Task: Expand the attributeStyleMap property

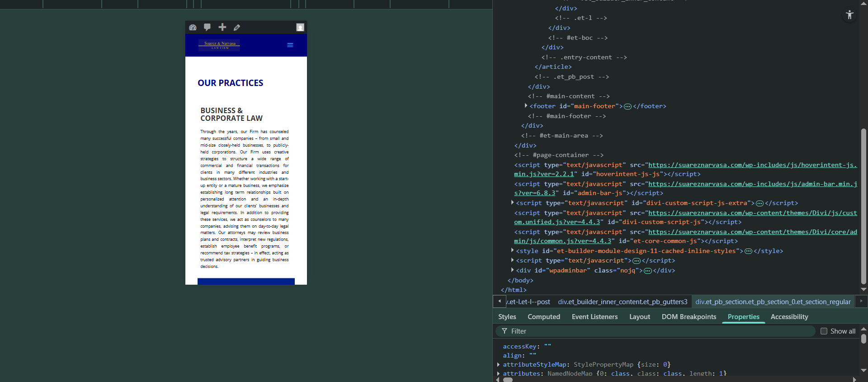Action: pyautogui.click(x=499, y=364)
